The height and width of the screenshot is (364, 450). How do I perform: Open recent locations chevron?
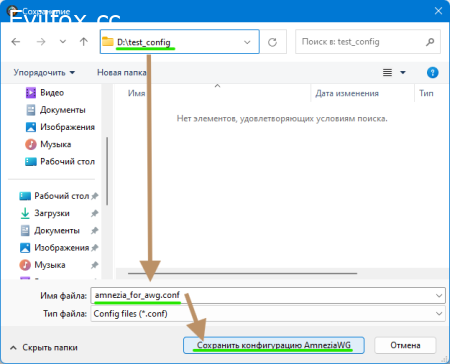[x=63, y=42]
